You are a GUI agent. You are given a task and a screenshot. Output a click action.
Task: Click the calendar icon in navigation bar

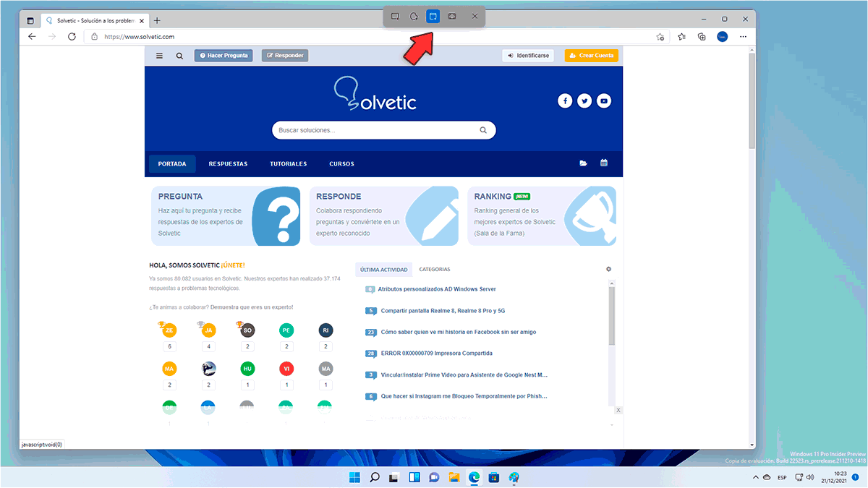[x=604, y=163]
